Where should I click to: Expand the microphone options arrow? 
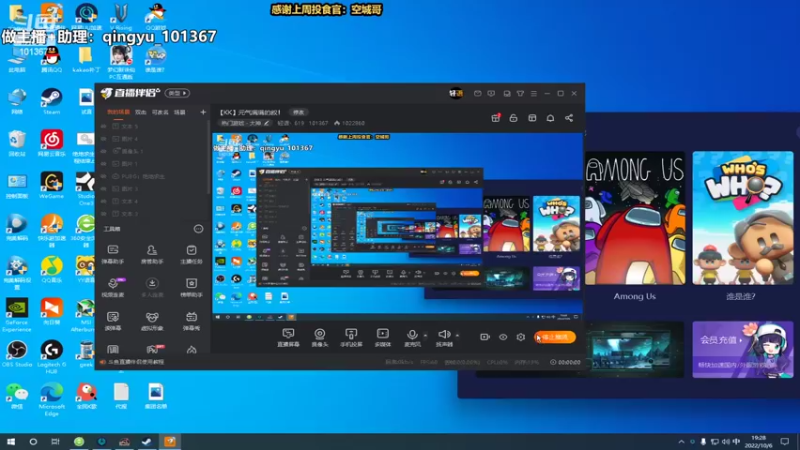pos(426,335)
